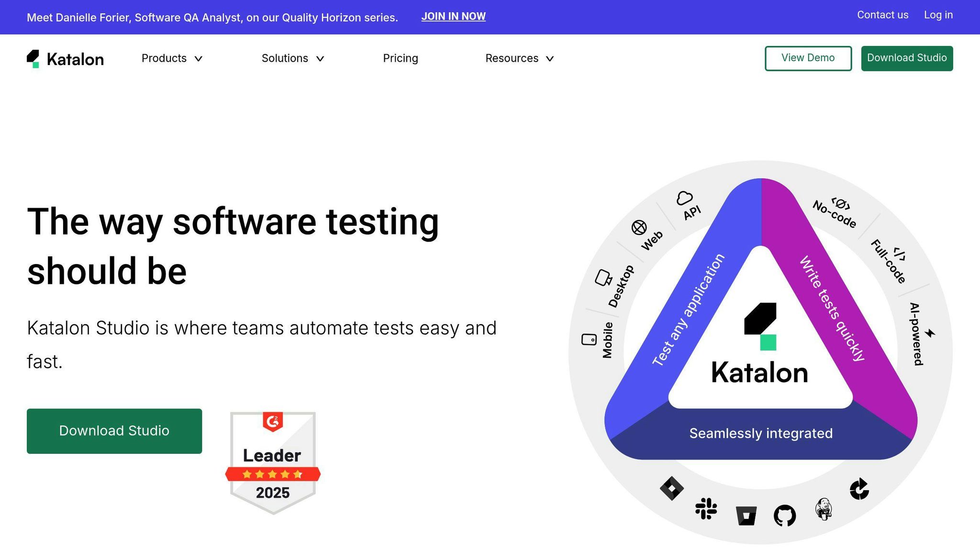Screen dimensions: 980x551
Task: Click the Slack icon in integrations ring
Action: coord(706,508)
